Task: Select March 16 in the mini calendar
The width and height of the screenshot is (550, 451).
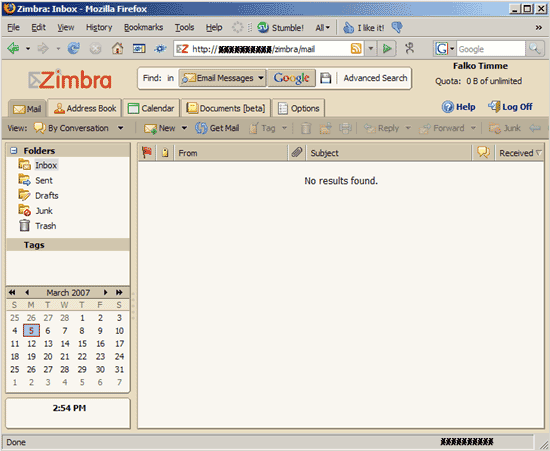Action: tap(100, 344)
